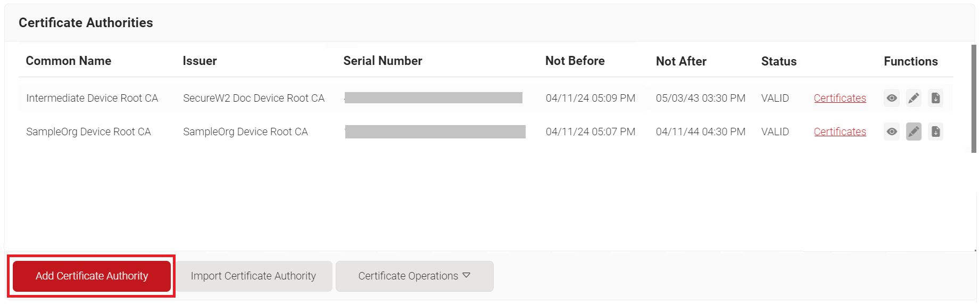
Task: Click the Common Name column header
Action: click(x=69, y=61)
